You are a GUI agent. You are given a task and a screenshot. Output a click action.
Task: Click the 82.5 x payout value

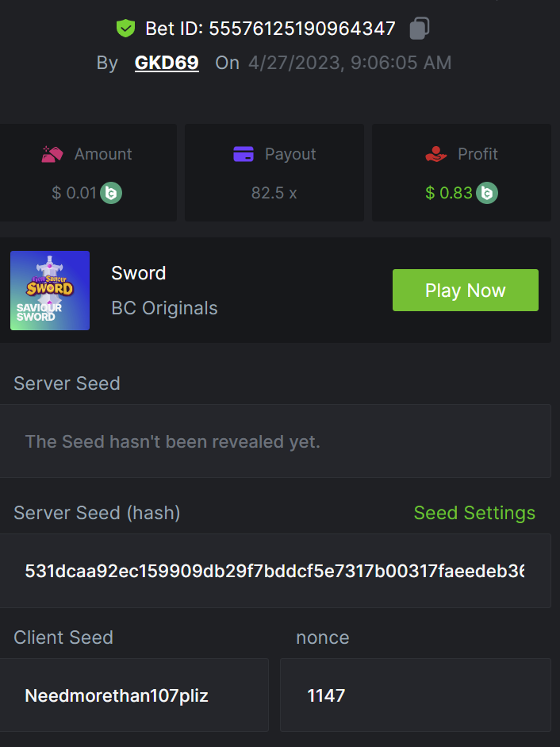274,193
